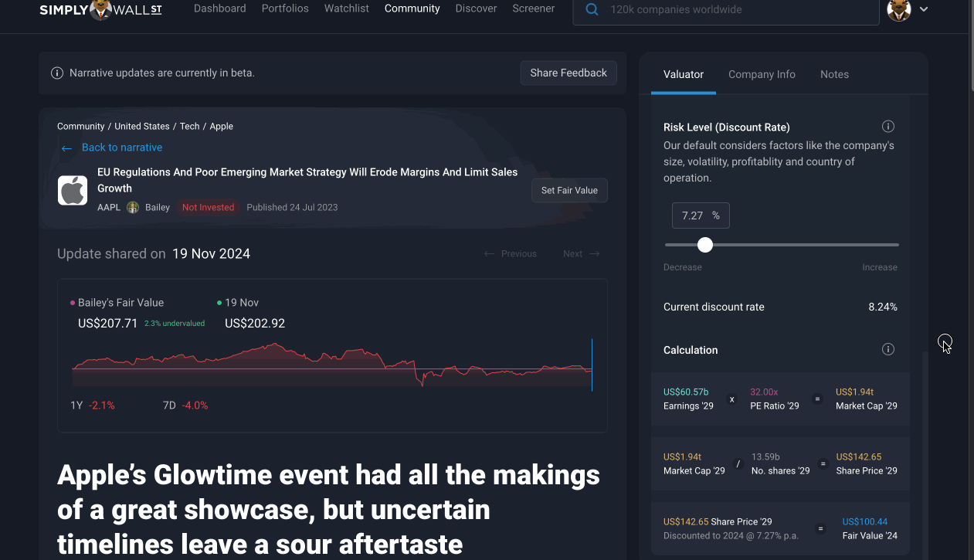Click '13.59b' No. shares '29 value
Image resolution: width=974 pixels, height=560 pixels.
pyautogui.click(x=765, y=456)
